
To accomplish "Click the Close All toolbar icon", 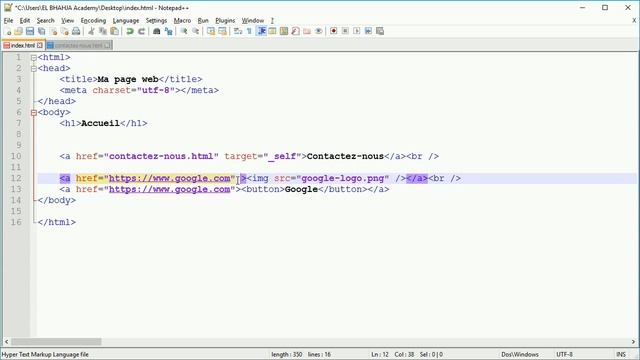I will (x=64, y=31).
